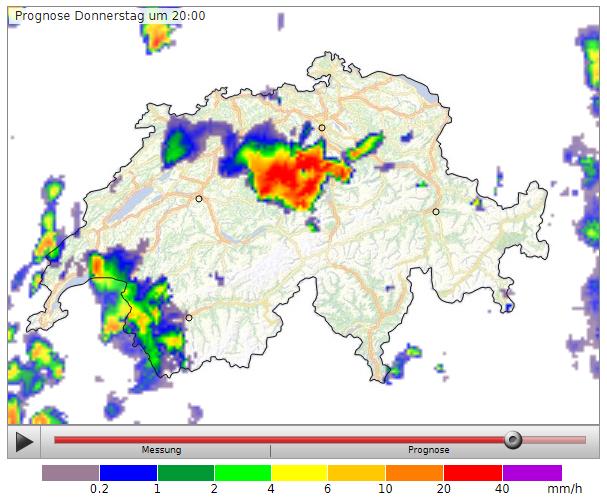607x501 pixels.
Task: Click the "Prognose Donnerstag um 20:00" title text
Action: tap(110, 16)
